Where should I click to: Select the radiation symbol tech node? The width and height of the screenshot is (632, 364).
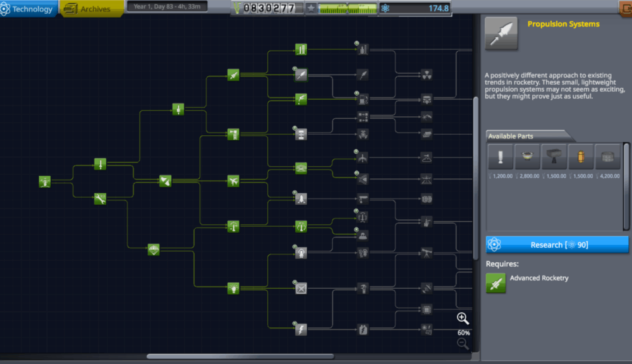[427, 75]
